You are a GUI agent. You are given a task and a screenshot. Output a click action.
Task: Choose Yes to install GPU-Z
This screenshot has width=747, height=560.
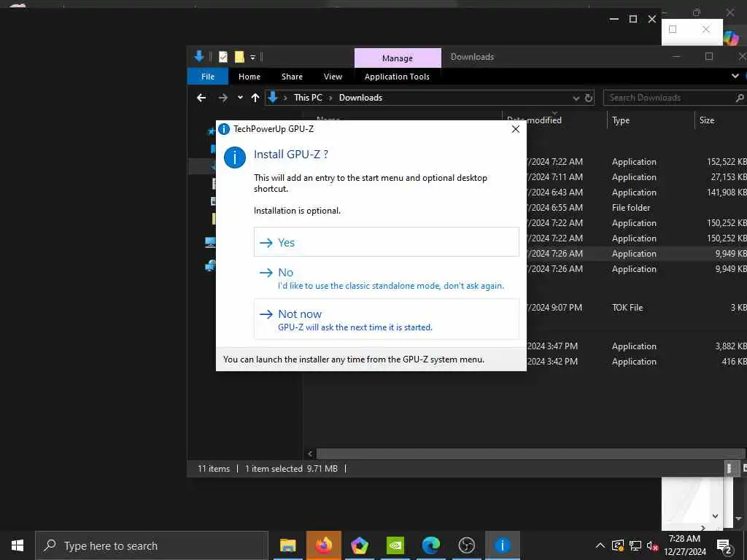point(387,242)
